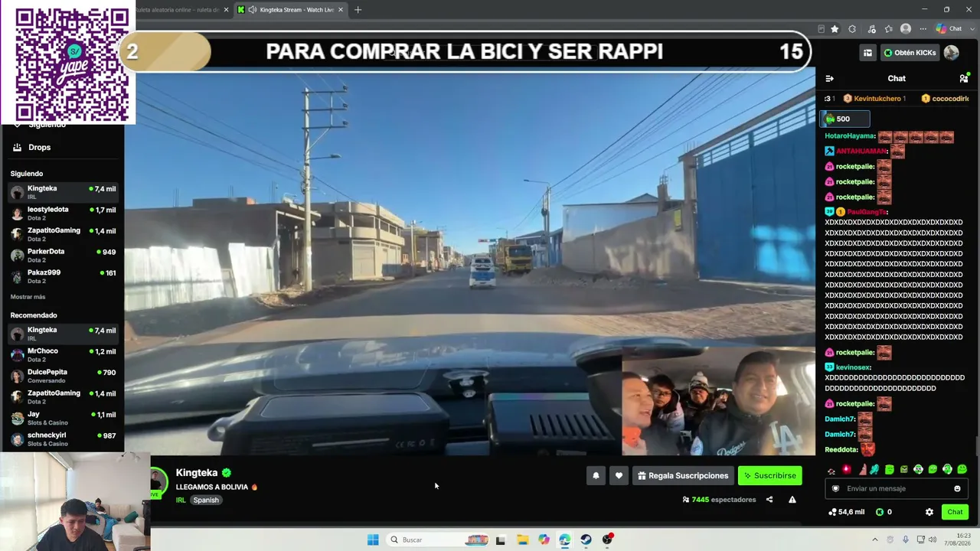Image resolution: width=980 pixels, height=551 pixels.
Task: Close the Kingteka Stream tab
Action: pos(341,10)
